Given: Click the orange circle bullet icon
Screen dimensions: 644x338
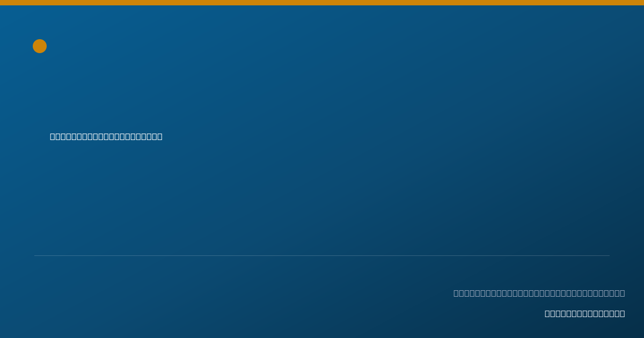Looking at the screenshot, I should (x=40, y=46).
